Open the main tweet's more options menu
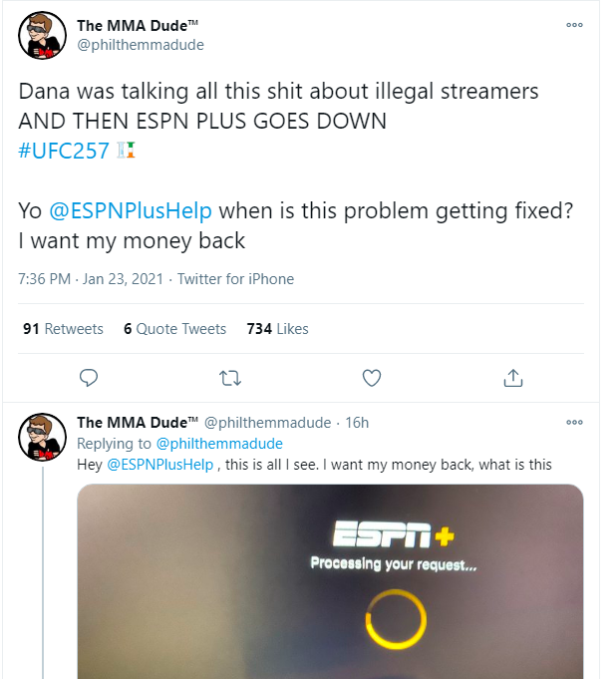The height and width of the screenshot is (679, 616). 574,26
